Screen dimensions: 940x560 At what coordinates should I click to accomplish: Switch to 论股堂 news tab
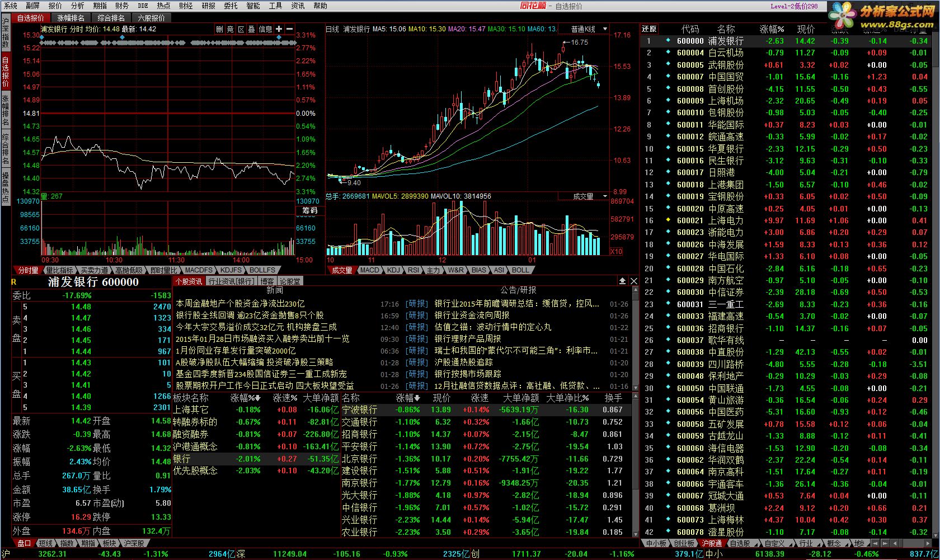point(290,281)
